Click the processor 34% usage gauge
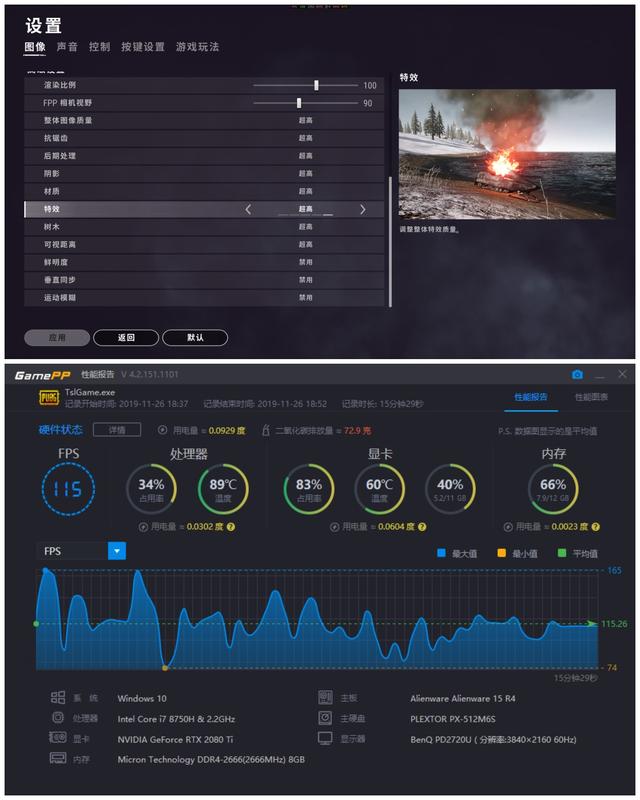This screenshot has width=640, height=800. pos(151,489)
